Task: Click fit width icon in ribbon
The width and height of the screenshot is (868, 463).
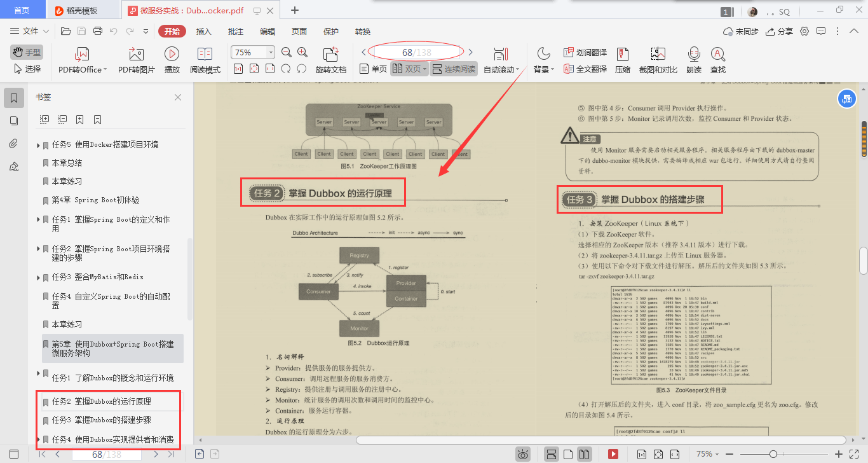Action: (x=270, y=69)
